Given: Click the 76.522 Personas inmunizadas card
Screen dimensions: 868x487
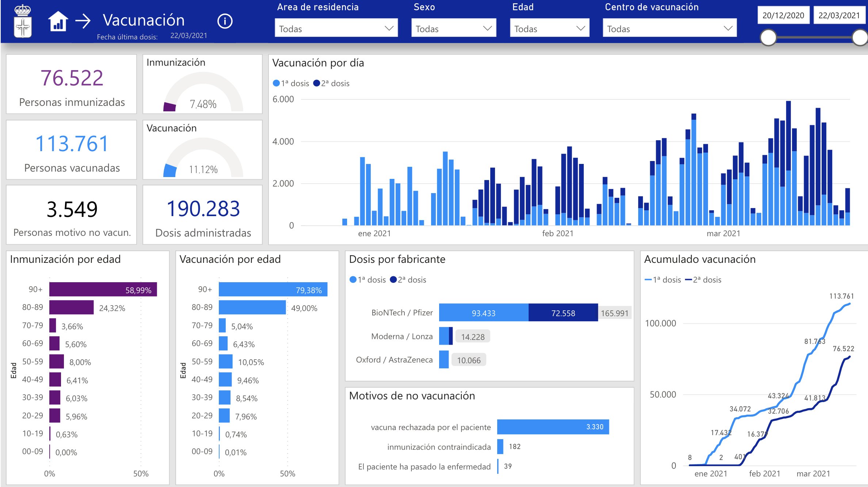Looking at the screenshot, I should pos(72,84).
